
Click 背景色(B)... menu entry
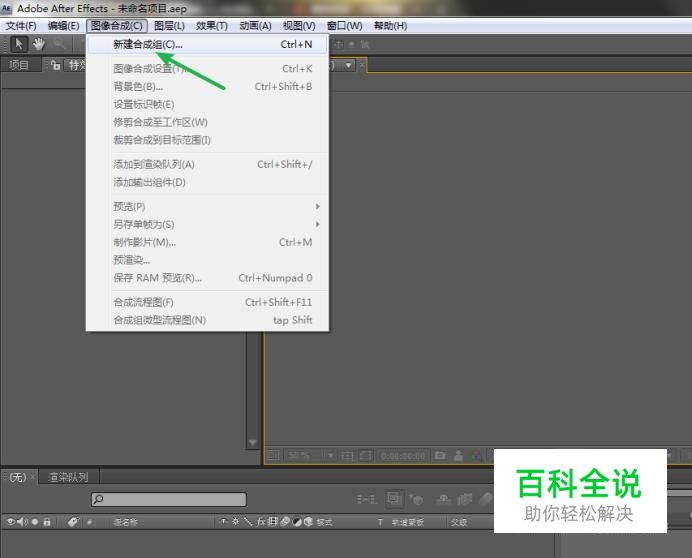(x=207, y=87)
